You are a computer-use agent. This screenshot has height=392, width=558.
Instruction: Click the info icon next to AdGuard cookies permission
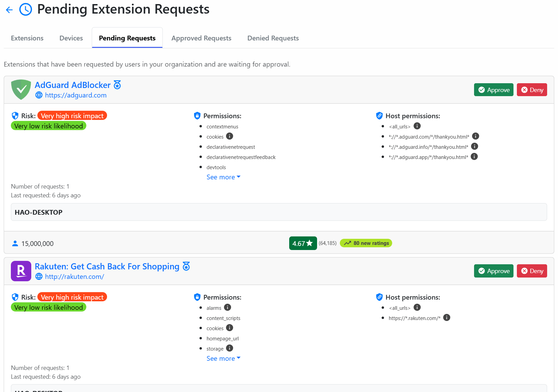click(230, 136)
